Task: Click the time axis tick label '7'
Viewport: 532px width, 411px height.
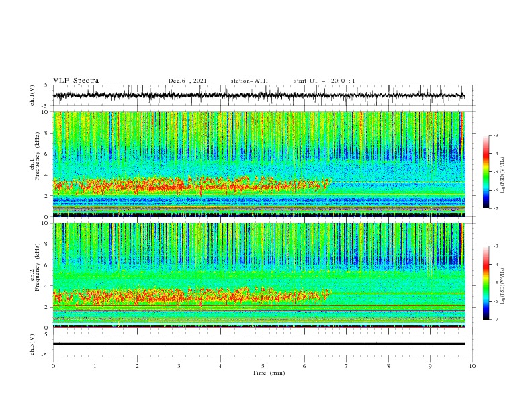Action: (347, 366)
